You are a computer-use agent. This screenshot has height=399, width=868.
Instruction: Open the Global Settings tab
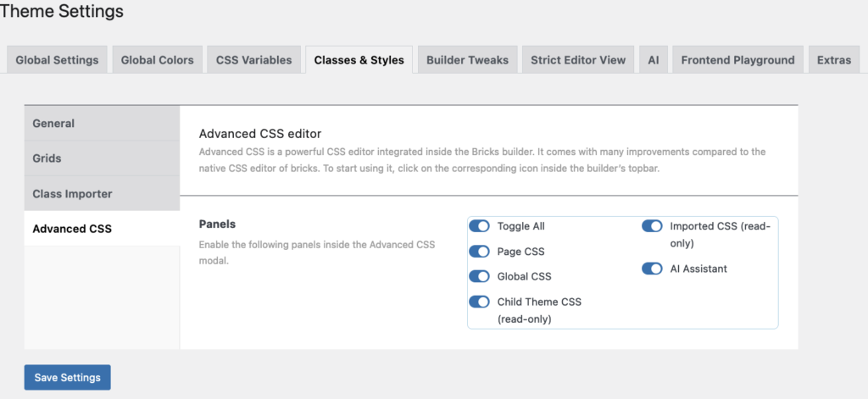pos(57,60)
